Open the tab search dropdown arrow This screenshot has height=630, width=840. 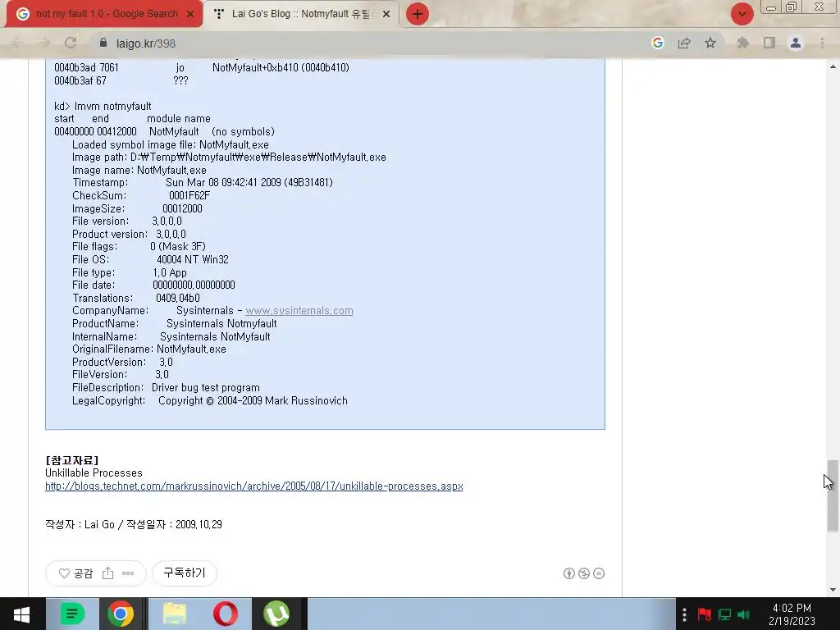(x=742, y=14)
